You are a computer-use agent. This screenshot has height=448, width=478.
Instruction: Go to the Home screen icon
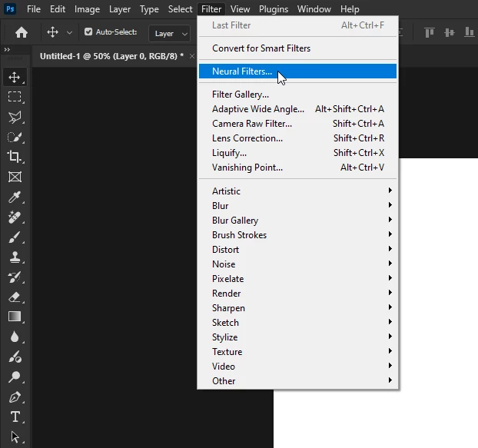(22, 32)
